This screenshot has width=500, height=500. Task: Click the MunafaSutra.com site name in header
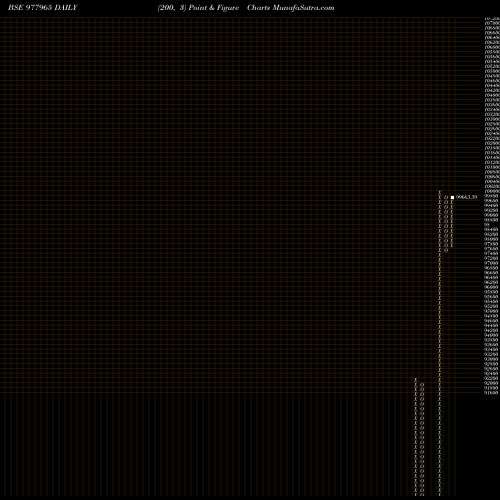pos(303,8)
